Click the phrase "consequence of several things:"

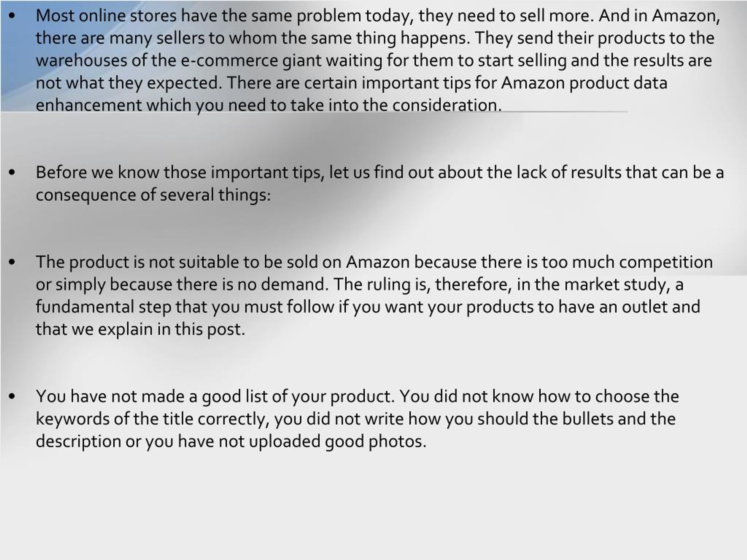point(153,195)
